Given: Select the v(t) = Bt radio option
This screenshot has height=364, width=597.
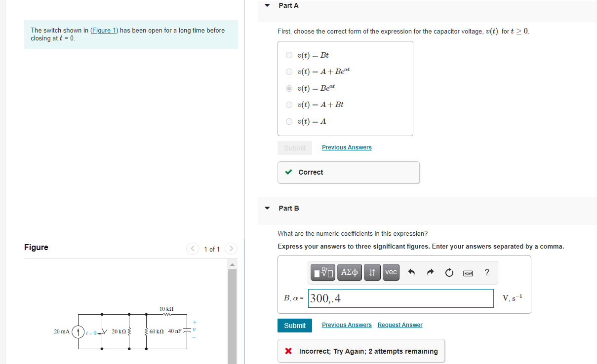Looking at the screenshot, I should [289, 55].
